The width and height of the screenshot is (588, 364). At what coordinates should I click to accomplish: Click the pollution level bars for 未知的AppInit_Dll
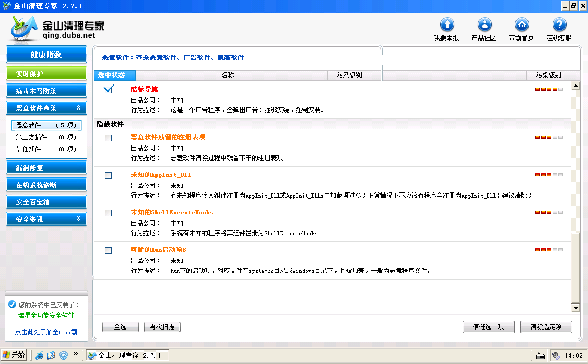(549, 175)
